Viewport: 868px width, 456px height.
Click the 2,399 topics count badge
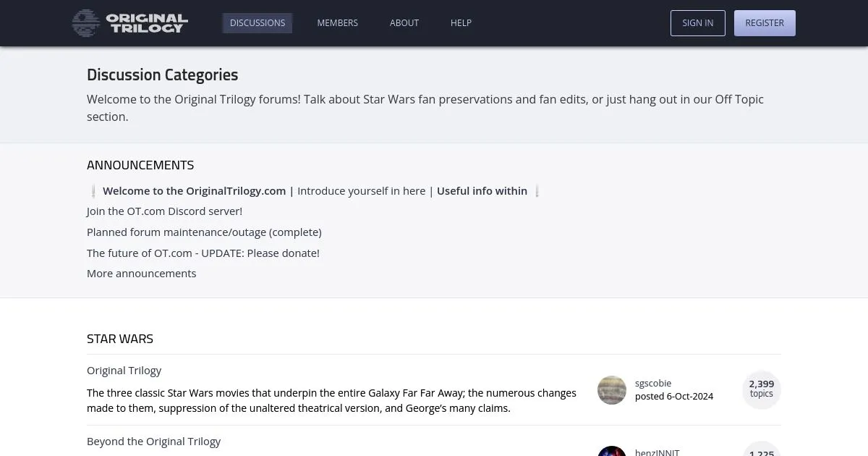pos(761,389)
